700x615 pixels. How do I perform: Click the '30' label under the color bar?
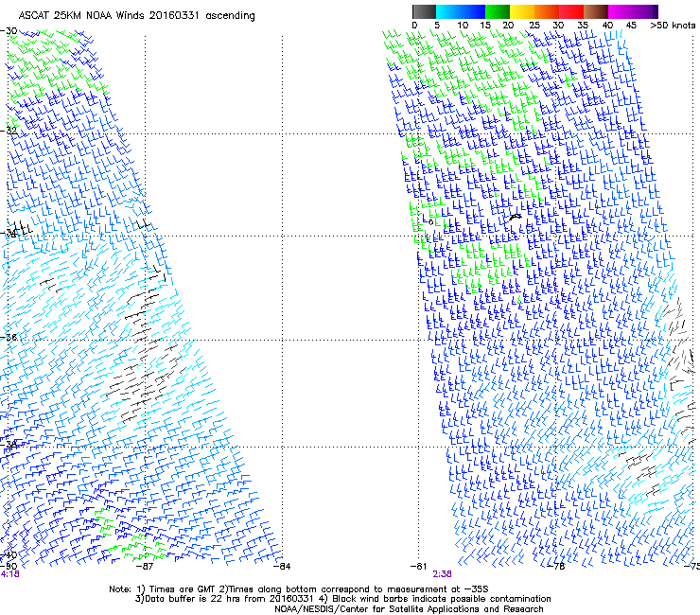pyautogui.click(x=558, y=25)
